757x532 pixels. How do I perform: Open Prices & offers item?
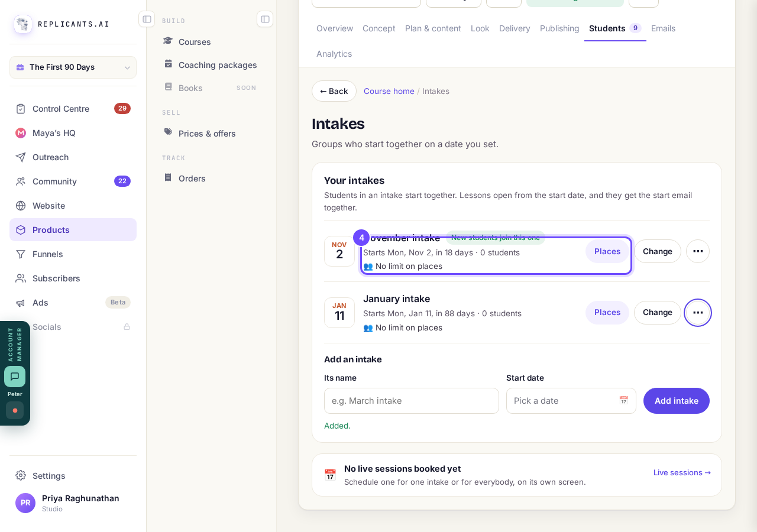211,134
